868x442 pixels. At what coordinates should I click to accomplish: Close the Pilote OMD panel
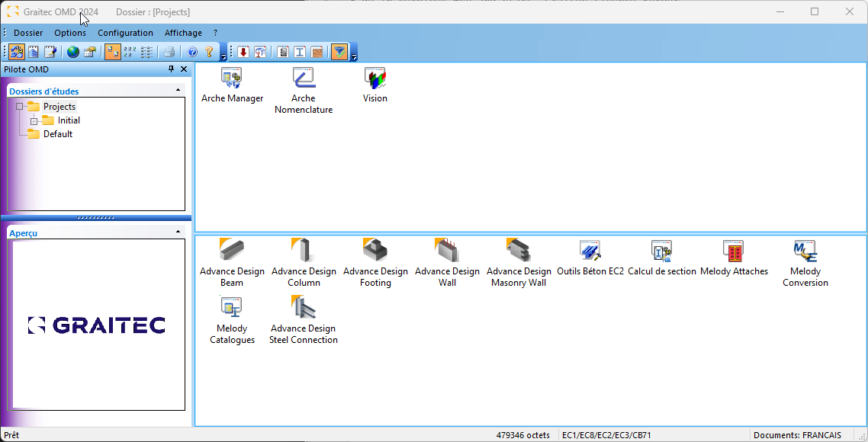[x=184, y=69]
